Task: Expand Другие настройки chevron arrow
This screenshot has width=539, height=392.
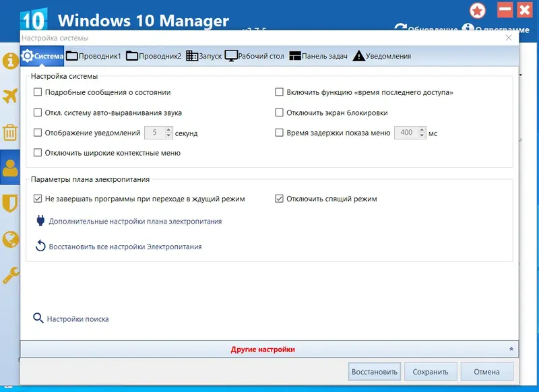Action: click(511, 349)
